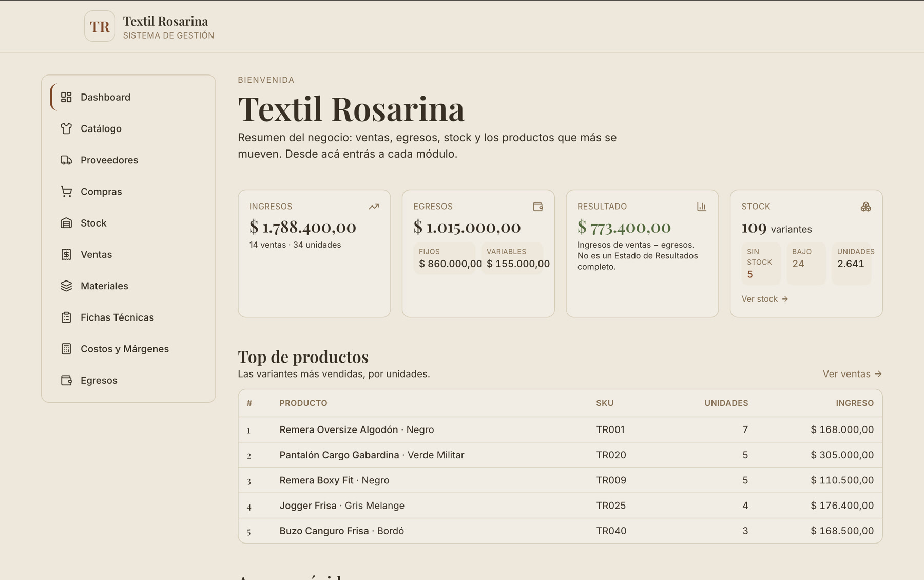This screenshot has height=580, width=924.
Task: Click the Compras cart icon
Action: click(66, 192)
